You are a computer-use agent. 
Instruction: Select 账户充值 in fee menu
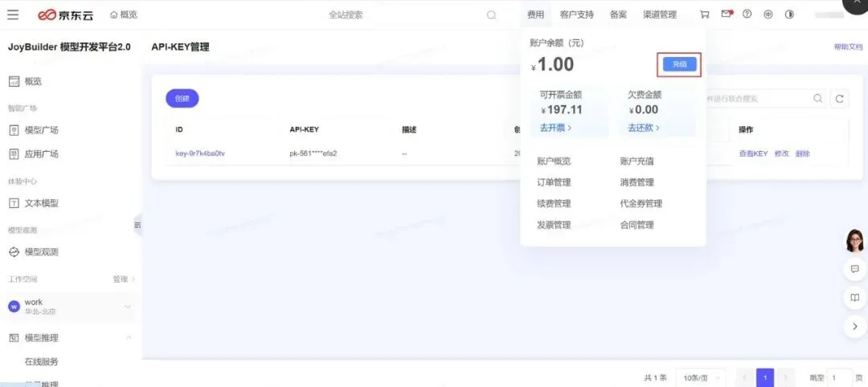[x=637, y=161]
